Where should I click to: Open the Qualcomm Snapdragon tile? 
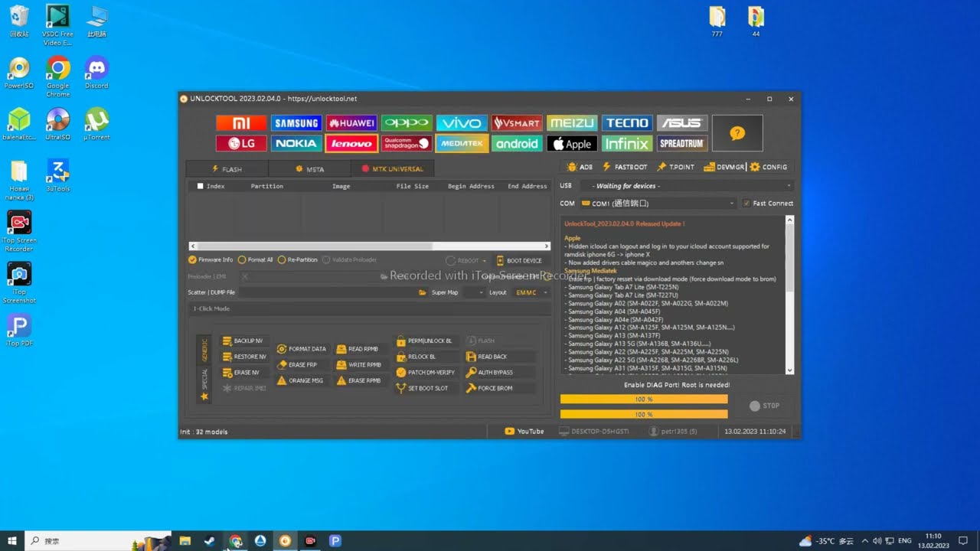407,144
